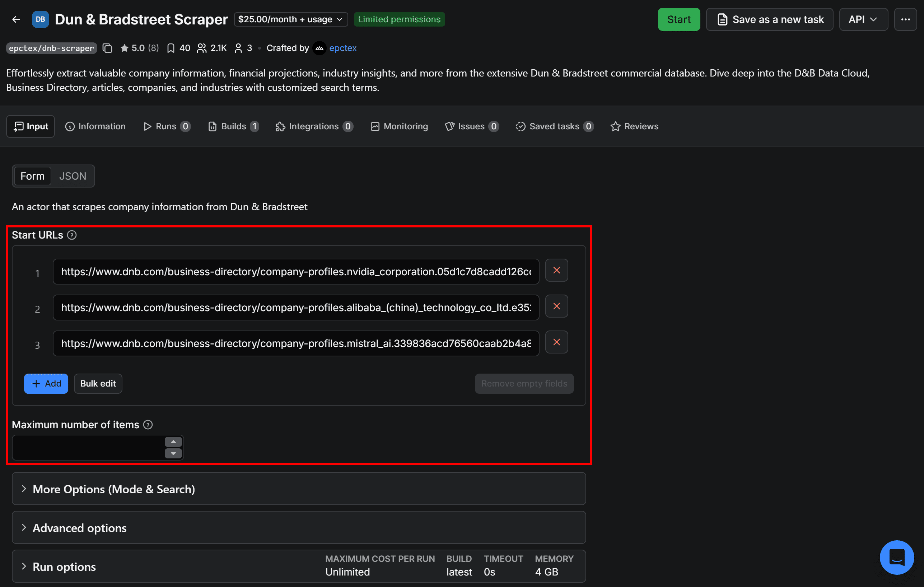The image size is (924, 587).
Task: Click the bookmark icon showing 40
Action: coord(171,48)
